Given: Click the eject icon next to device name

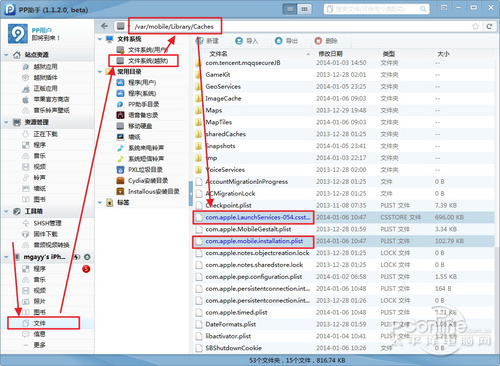Looking at the screenshot, I should pyautogui.click(x=87, y=257).
